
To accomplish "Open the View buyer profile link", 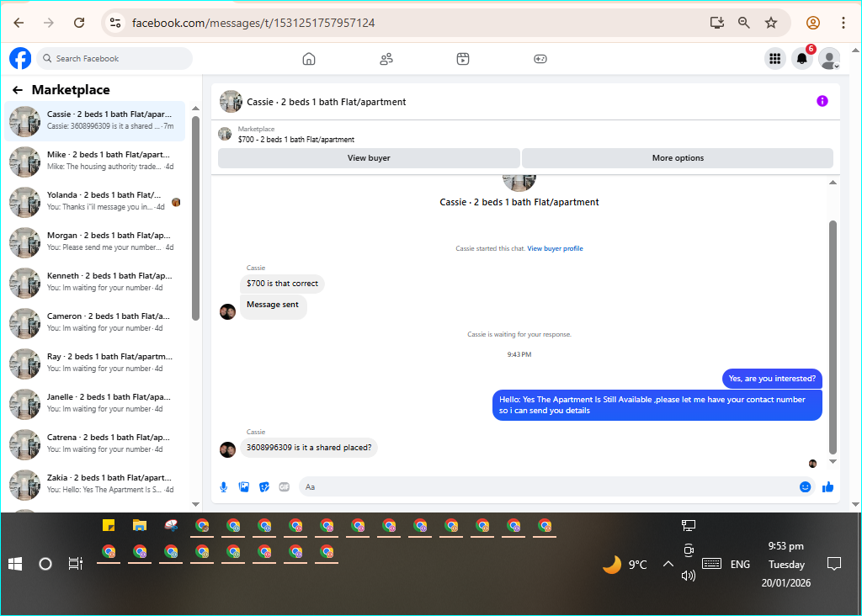I will (x=555, y=248).
